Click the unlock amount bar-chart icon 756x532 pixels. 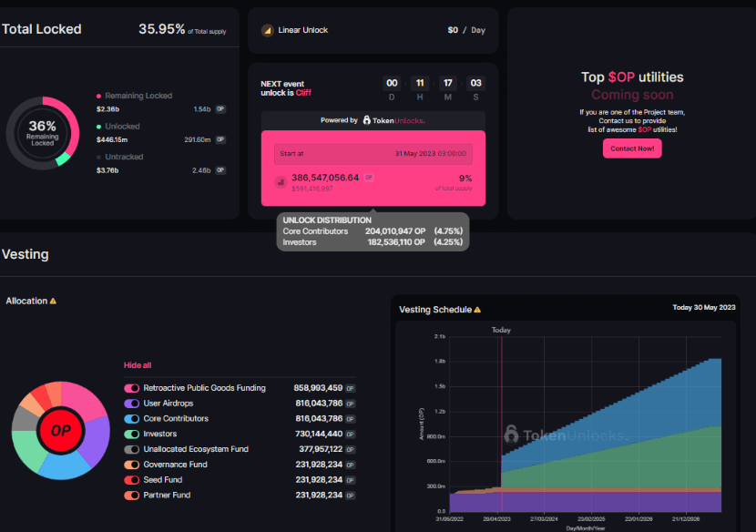pyautogui.click(x=281, y=181)
